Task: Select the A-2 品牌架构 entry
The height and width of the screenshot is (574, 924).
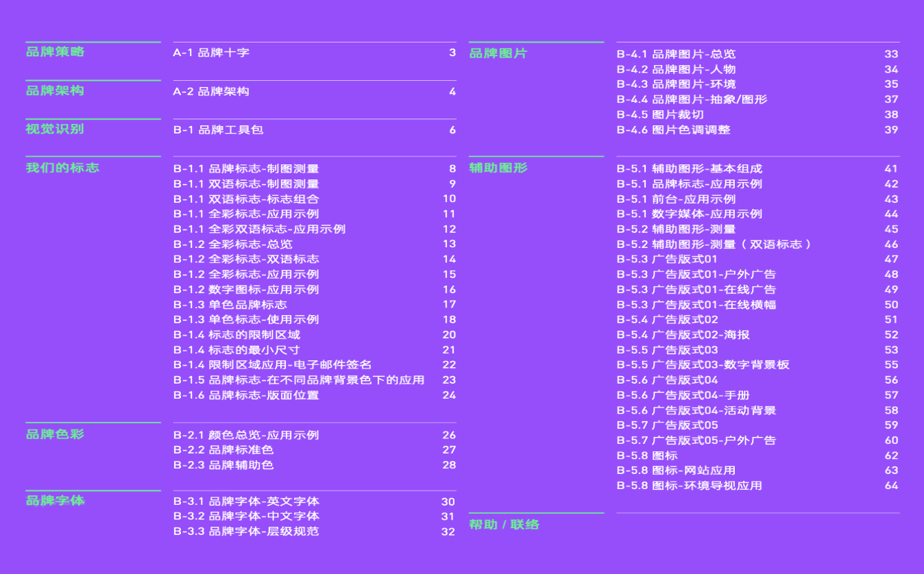Action: [x=211, y=92]
